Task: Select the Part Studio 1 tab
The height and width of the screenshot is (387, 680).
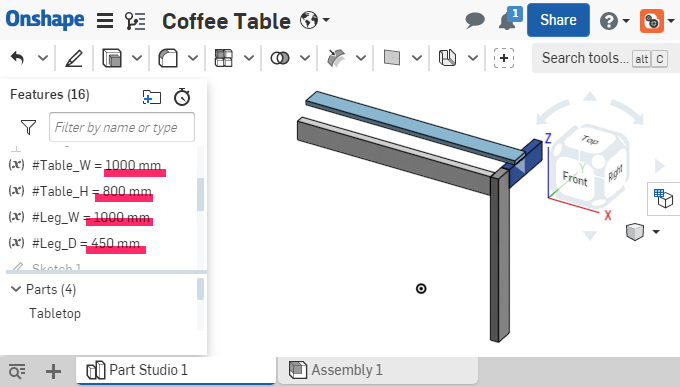Action: [x=176, y=370]
